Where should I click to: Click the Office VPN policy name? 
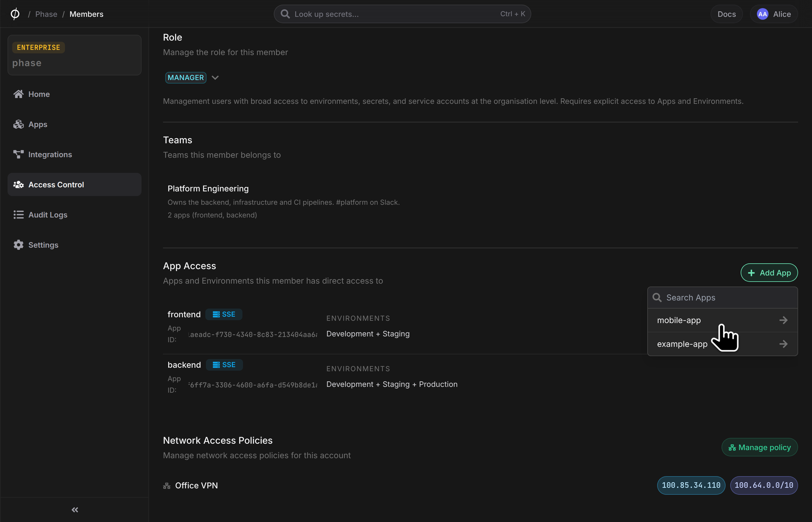(197, 485)
